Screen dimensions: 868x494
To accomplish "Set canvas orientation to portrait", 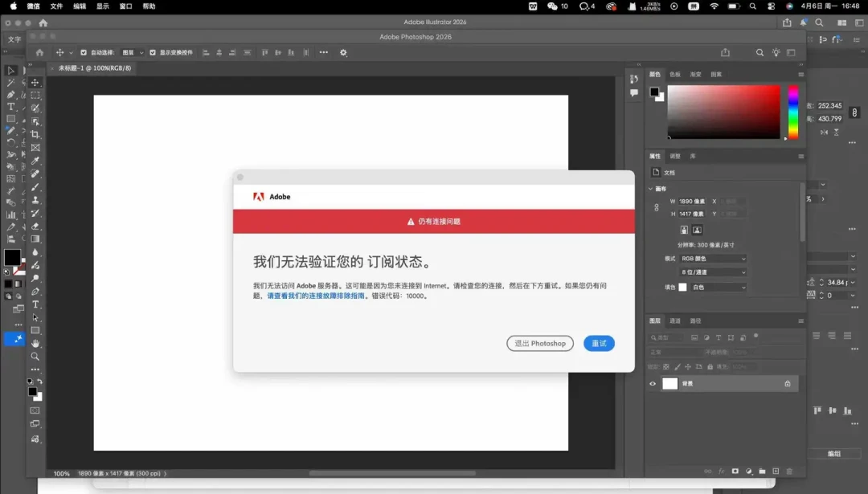I will pos(684,230).
